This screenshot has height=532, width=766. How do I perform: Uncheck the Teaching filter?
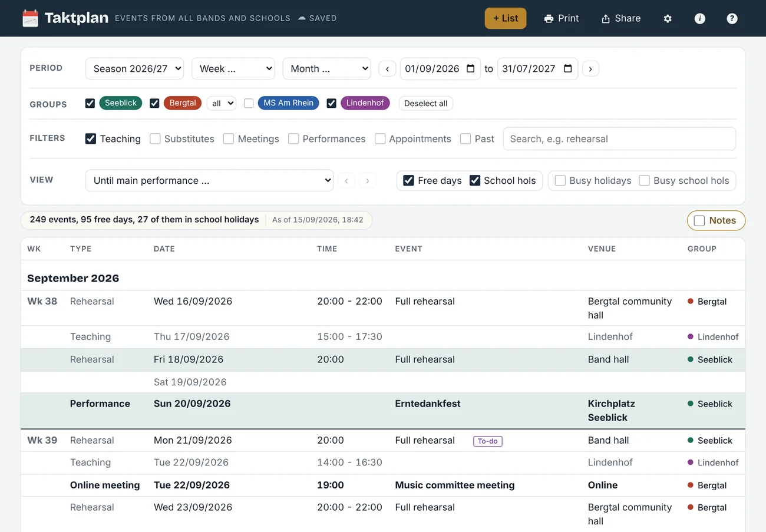pos(91,139)
